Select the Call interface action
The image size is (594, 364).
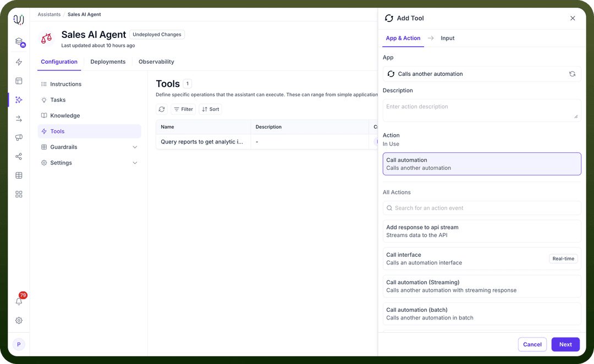pyautogui.click(x=482, y=258)
